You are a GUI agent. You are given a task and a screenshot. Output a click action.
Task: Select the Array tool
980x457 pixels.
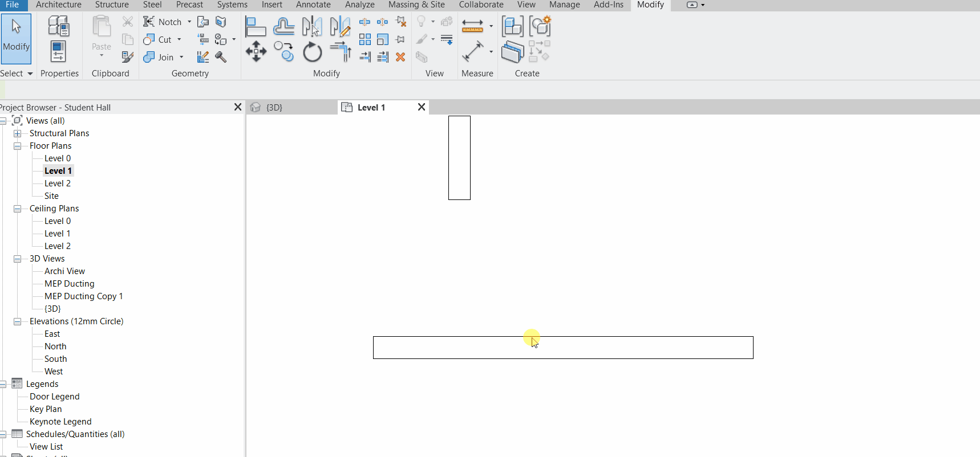pos(365,39)
